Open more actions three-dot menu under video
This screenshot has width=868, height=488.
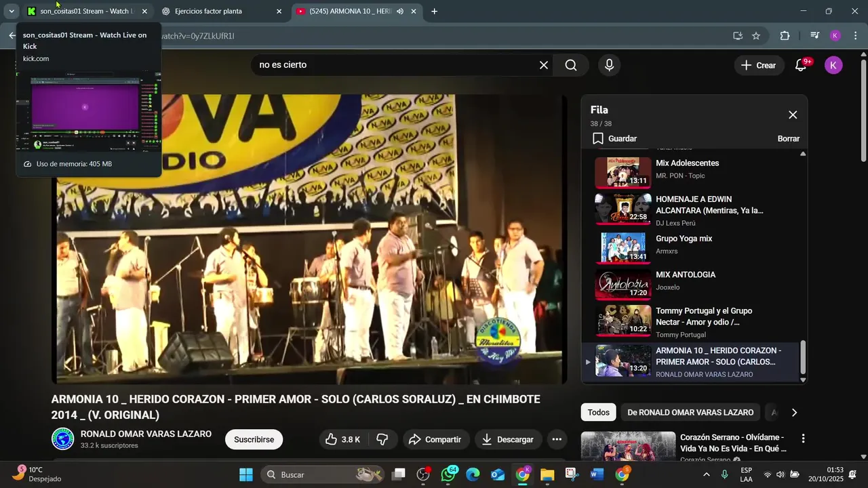point(557,439)
